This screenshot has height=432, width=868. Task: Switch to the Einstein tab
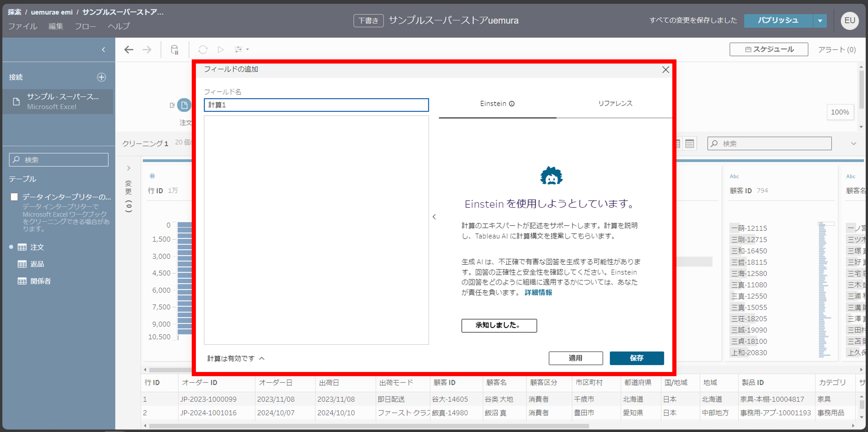(497, 104)
